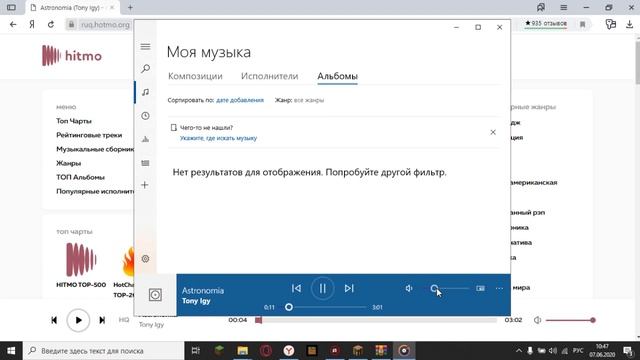Open sort by дате добавления dropdown
Screen dimensions: 640x360
(240, 100)
